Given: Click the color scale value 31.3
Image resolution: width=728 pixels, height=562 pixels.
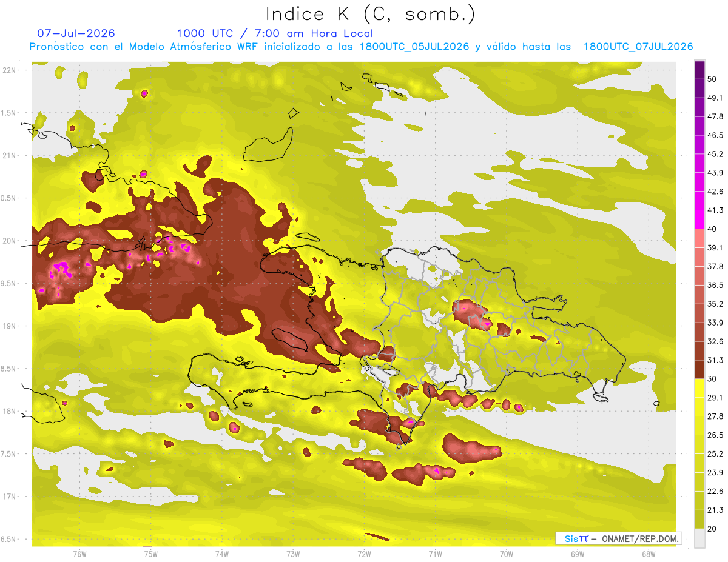Looking at the screenshot, I should (x=715, y=360).
